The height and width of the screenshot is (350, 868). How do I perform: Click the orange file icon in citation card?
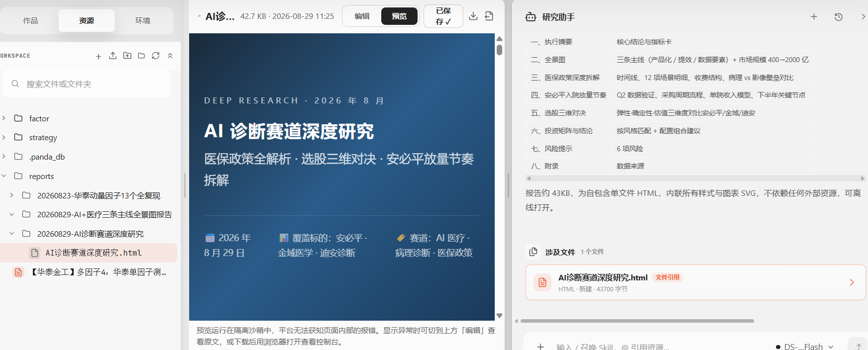point(542,282)
